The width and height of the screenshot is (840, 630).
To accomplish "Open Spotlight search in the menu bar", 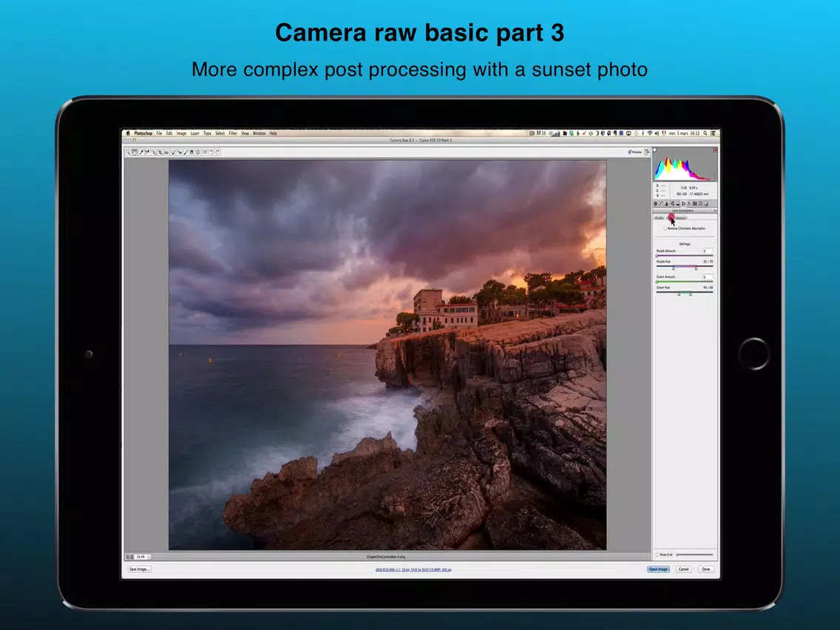I will pos(705,133).
